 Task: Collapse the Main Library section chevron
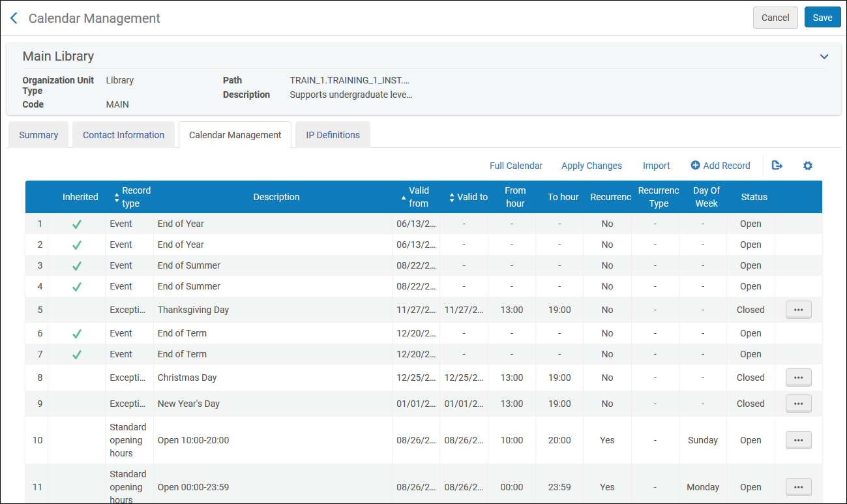tap(824, 57)
